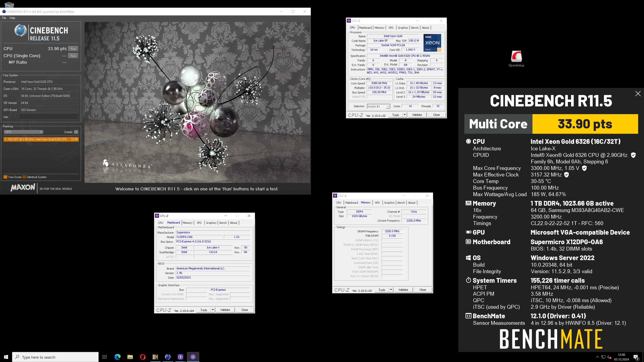Open File Explorer from the taskbar
644x362 pixels.
[x=130, y=357]
